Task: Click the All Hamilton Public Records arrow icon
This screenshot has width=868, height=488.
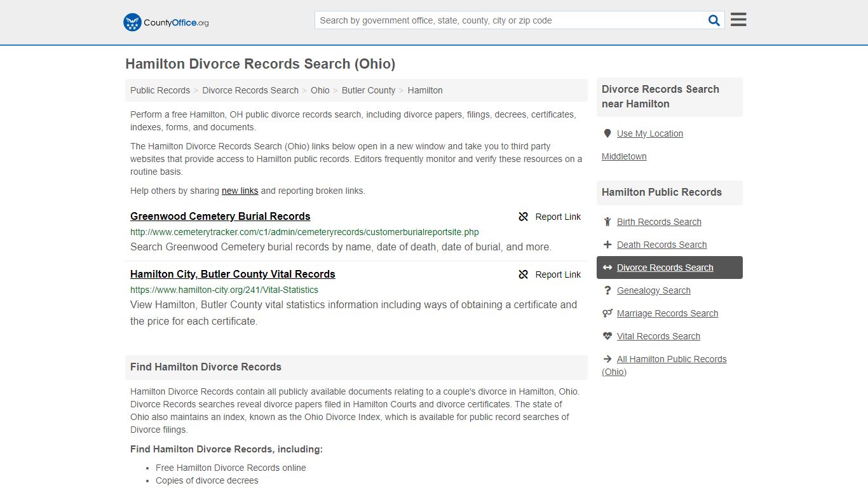Action: tap(607, 359)
